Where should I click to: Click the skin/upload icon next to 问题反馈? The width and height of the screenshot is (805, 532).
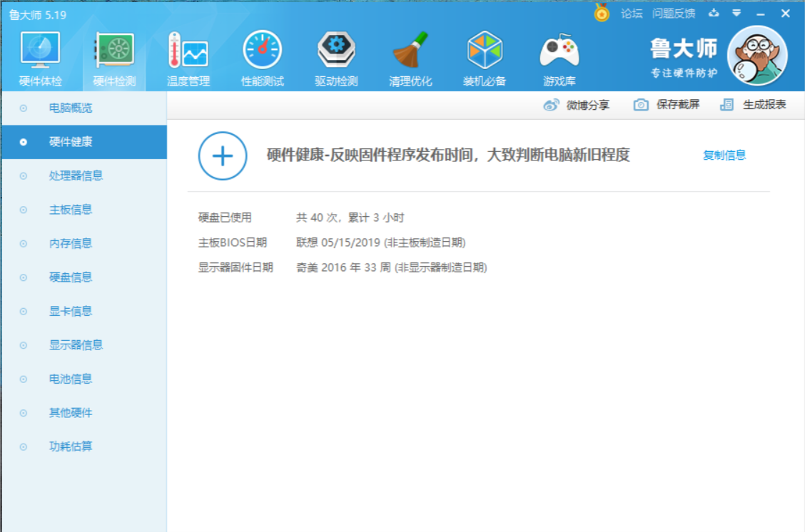(714, 14)
